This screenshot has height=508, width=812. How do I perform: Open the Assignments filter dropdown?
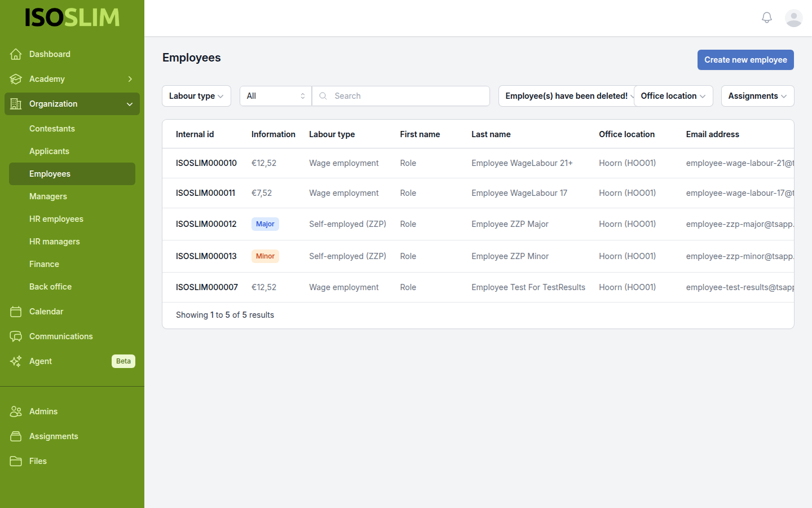pos(757,96)
